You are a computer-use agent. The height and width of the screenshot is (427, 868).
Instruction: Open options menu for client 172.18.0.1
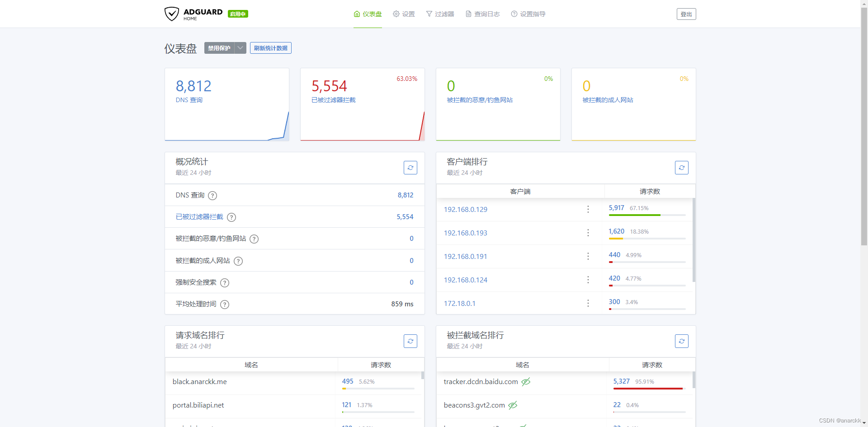588,303
